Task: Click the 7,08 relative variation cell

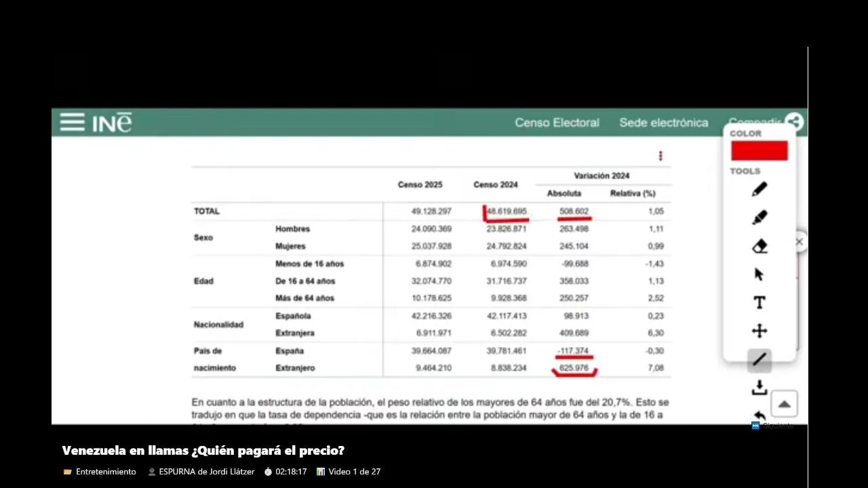Action: [x=655, y=368]
